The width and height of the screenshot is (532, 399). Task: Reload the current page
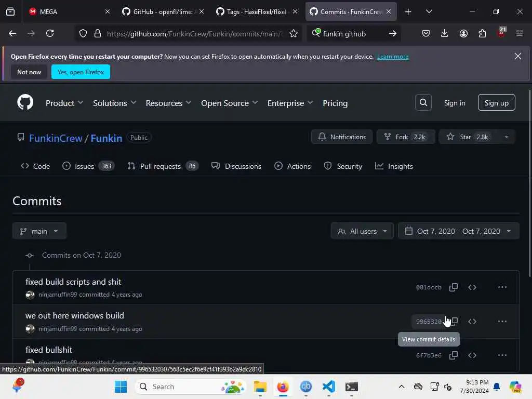click(x=50, y=33)
